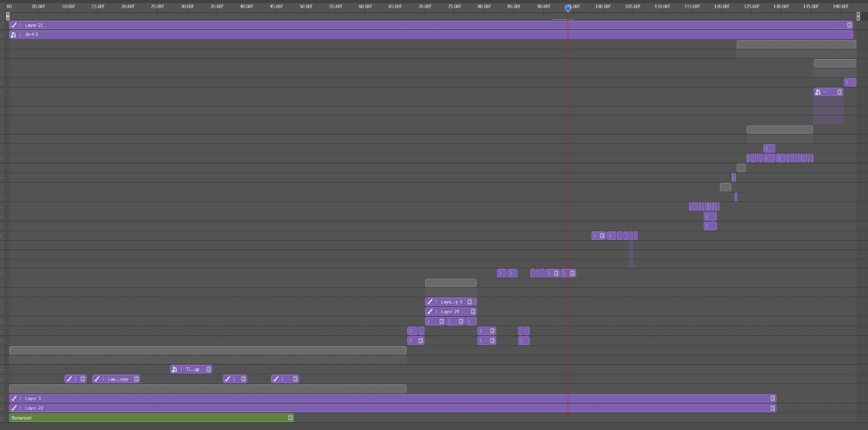This screenshot has width=868, height=430.
Task: Open transition button at end of Nonamori clip
Action: click(290, 418)
